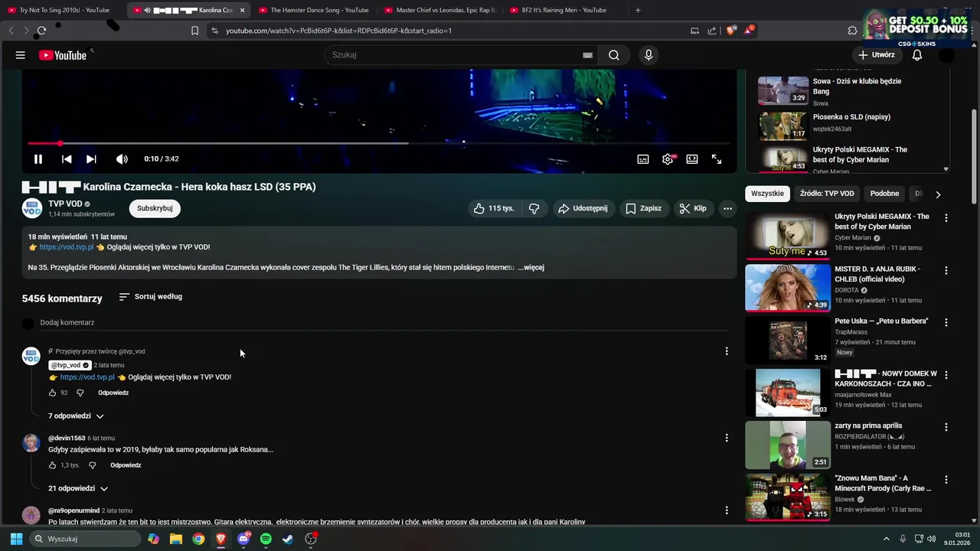Expand the description with ...więcej
Image resolution: width=980 pixels, height=551 pixels.
(531, 267)
